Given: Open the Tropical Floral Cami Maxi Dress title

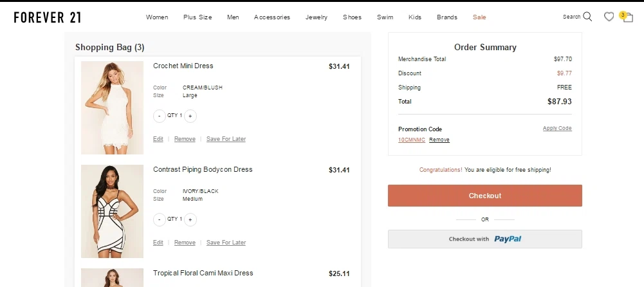Looking at the screenshot, I should [203, 273].
